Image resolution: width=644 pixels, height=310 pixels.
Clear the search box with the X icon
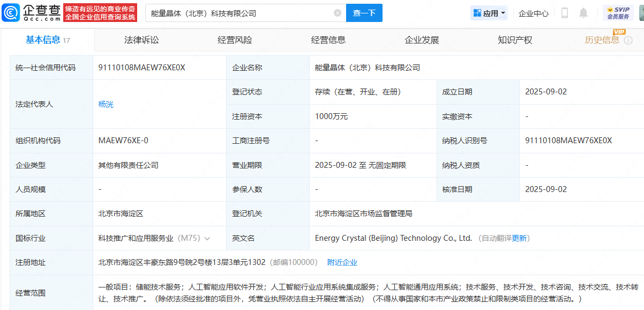[x=338, y=13]
